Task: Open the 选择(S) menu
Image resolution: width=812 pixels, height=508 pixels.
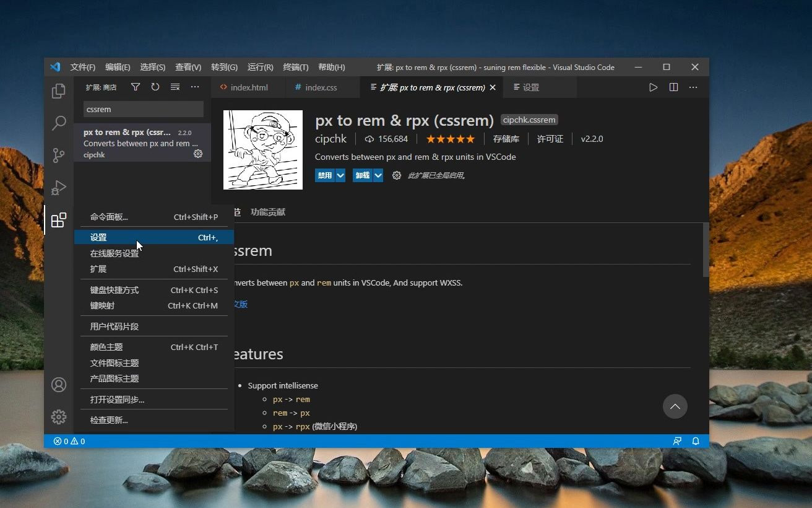Action: pyautogui.click(x=153, y=67)
